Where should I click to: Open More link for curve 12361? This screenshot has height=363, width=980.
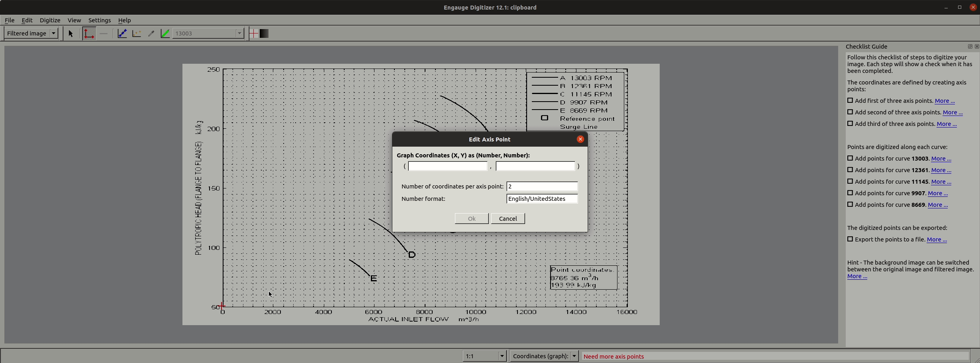click(x=941, y=171)
